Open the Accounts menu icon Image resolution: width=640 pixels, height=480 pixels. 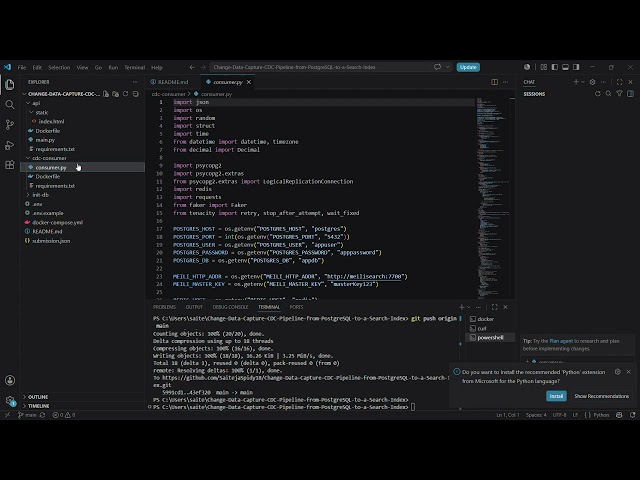(x=10, y=380)
